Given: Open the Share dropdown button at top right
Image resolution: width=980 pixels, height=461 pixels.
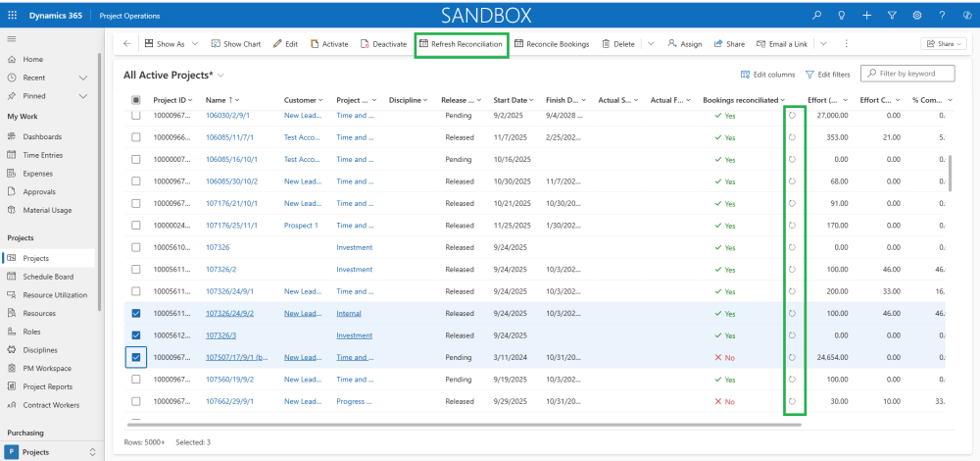Looking at the screenshot, I should click(944, 44).
